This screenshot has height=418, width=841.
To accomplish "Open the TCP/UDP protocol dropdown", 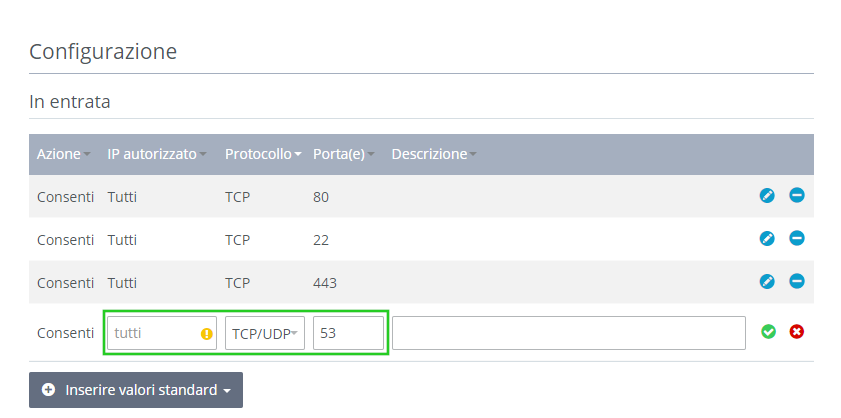I will [264, 333].
